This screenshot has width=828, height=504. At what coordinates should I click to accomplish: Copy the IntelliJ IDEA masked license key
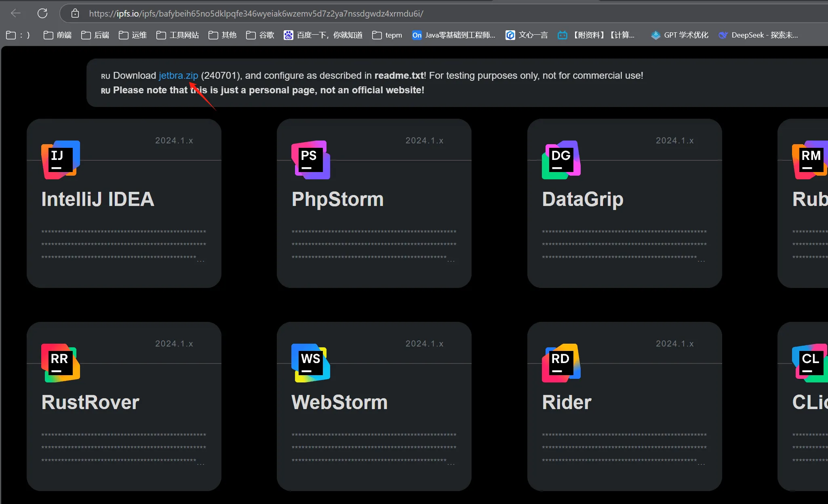pyautogui.click(x=124, y=245)
